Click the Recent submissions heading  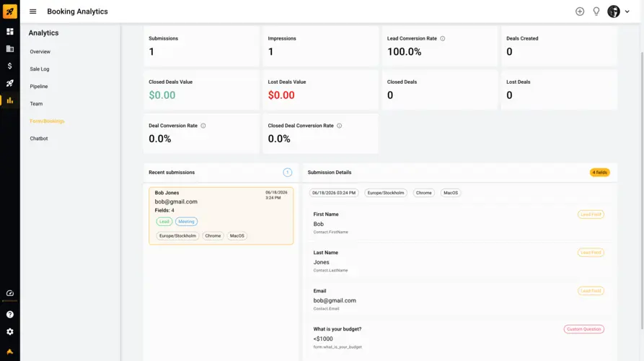pos(172,173)
